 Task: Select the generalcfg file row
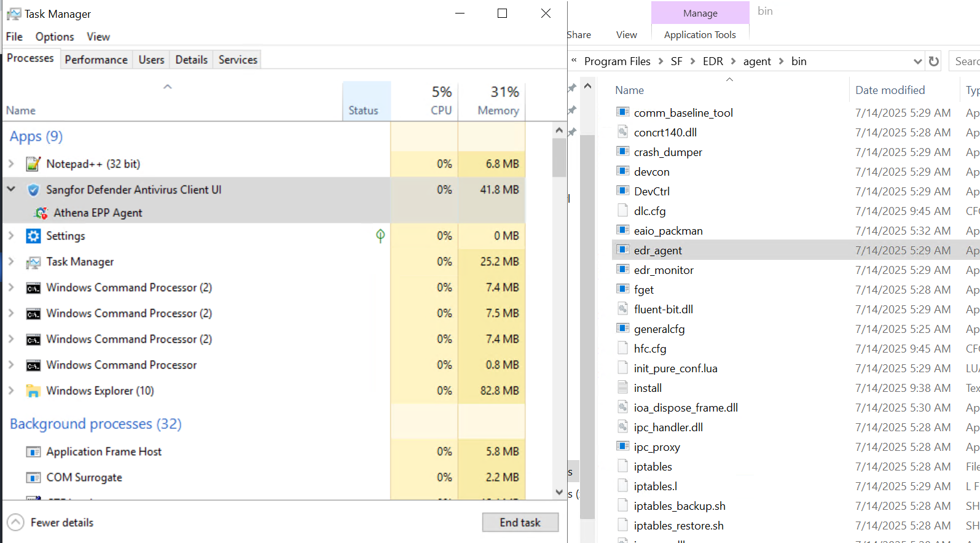tap(796, 329)
